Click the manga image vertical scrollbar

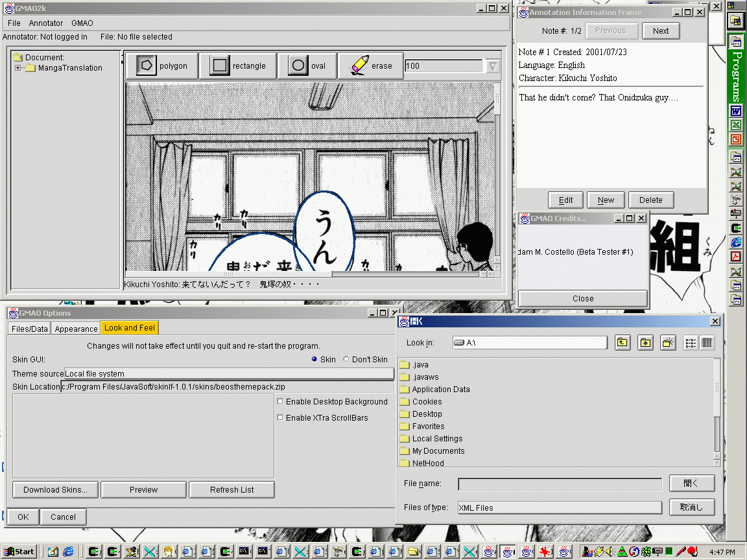[497, 176]
